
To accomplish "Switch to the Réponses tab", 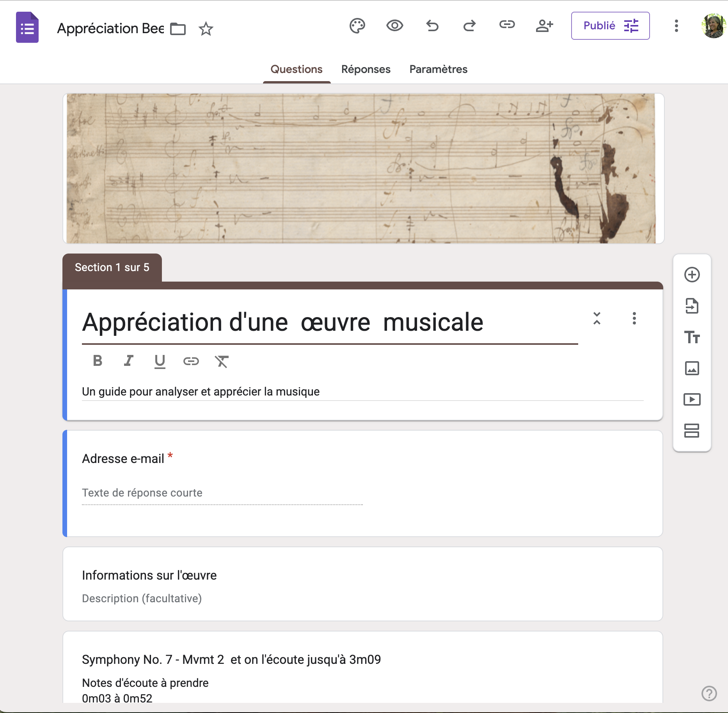I will coord(366,69).
